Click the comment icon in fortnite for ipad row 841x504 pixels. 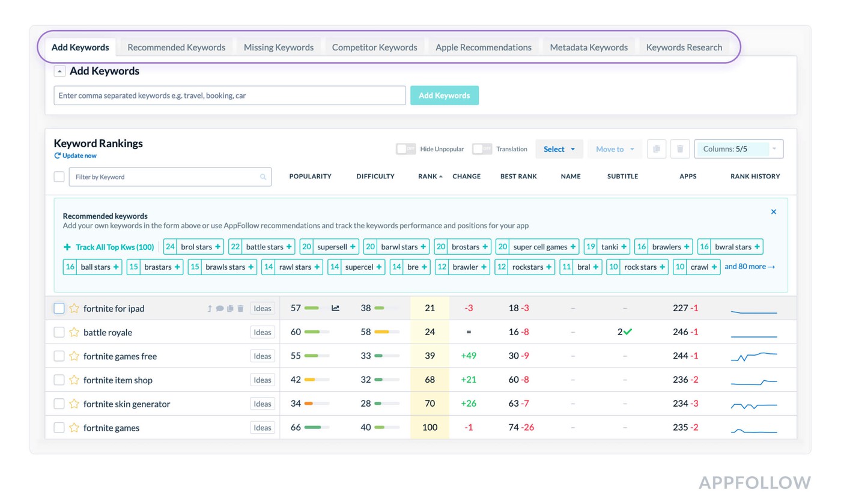[220, 309]
